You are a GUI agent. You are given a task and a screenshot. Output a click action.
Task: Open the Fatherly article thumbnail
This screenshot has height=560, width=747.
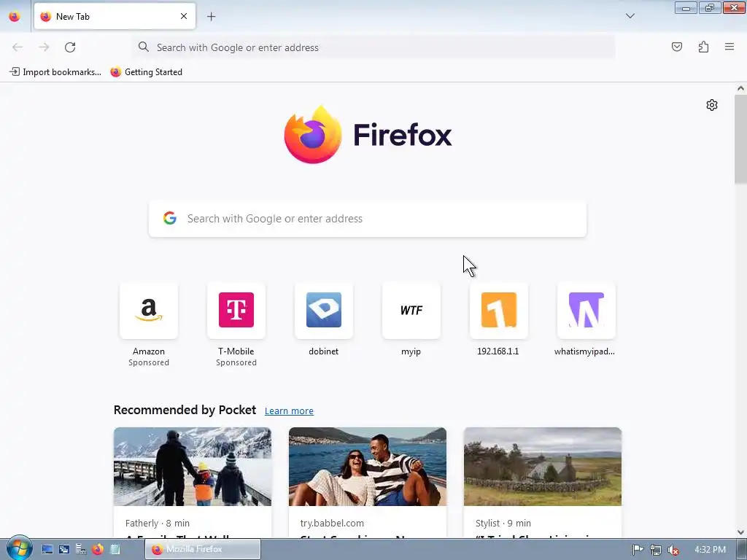coord(193,467)
